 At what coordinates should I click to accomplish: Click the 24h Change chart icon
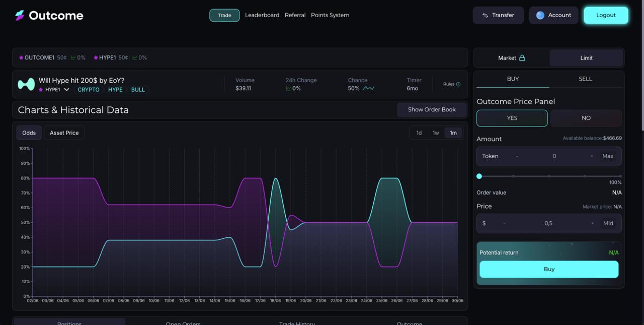tap(288, 88)
